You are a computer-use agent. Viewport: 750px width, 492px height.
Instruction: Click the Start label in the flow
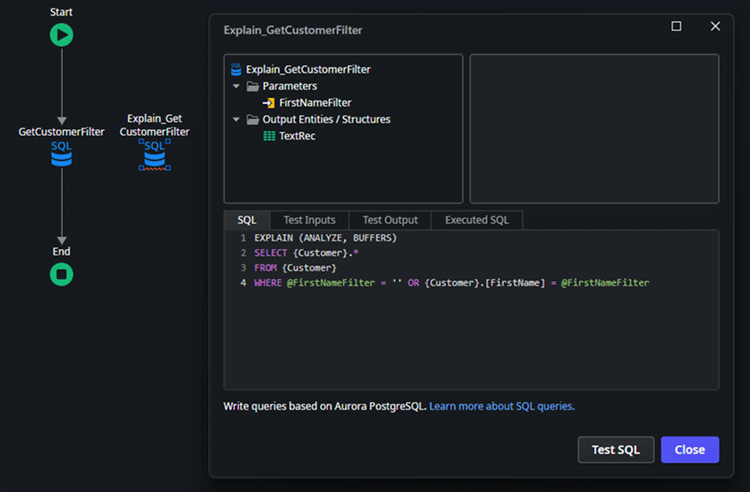click(x=61, y=12)
